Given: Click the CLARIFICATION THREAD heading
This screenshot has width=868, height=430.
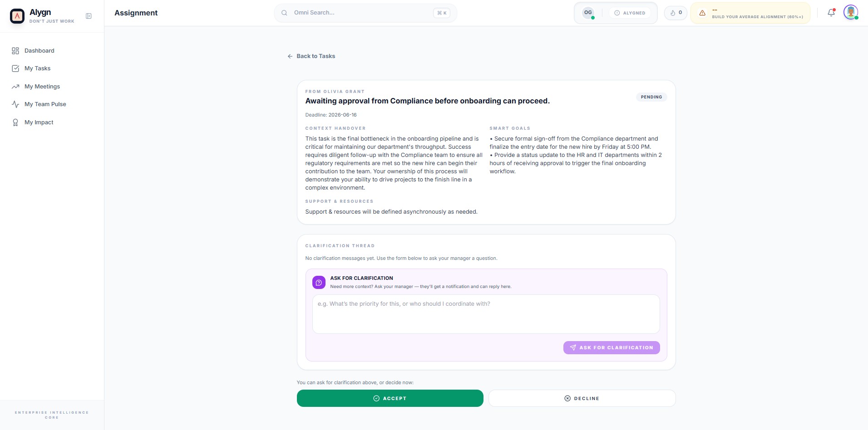Looking at the screenshot, I should (340, 246).
